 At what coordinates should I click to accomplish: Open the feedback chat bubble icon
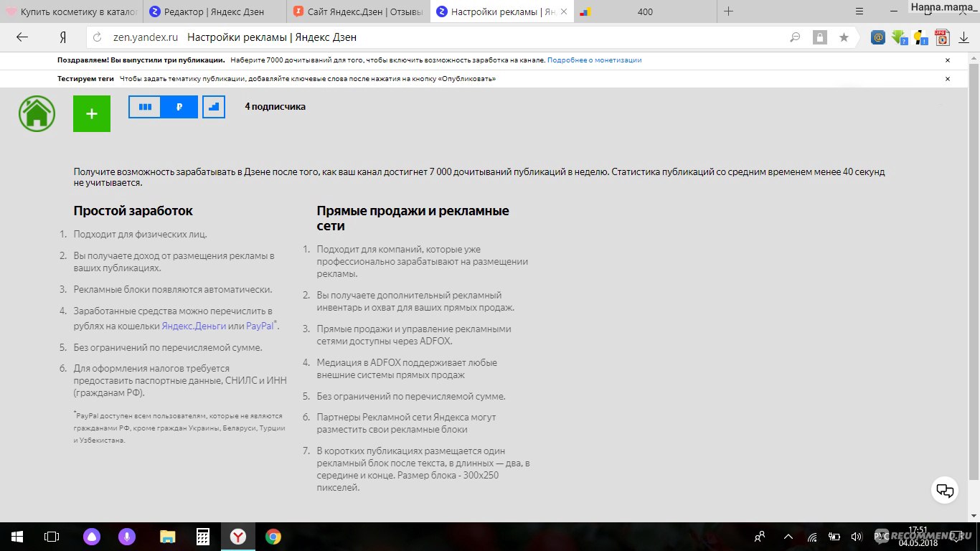pyautogui.click(x=946, y=491)
